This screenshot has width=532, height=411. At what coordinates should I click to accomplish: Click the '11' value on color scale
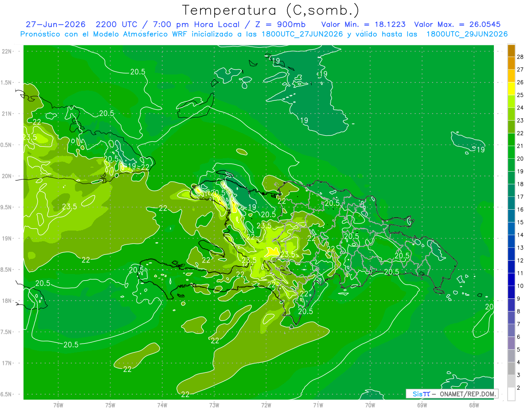pyautogui.click(x=520, y=273)
